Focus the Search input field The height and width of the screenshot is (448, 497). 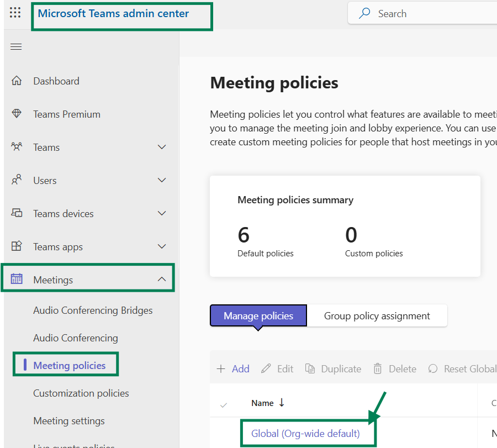coord(423,13)
